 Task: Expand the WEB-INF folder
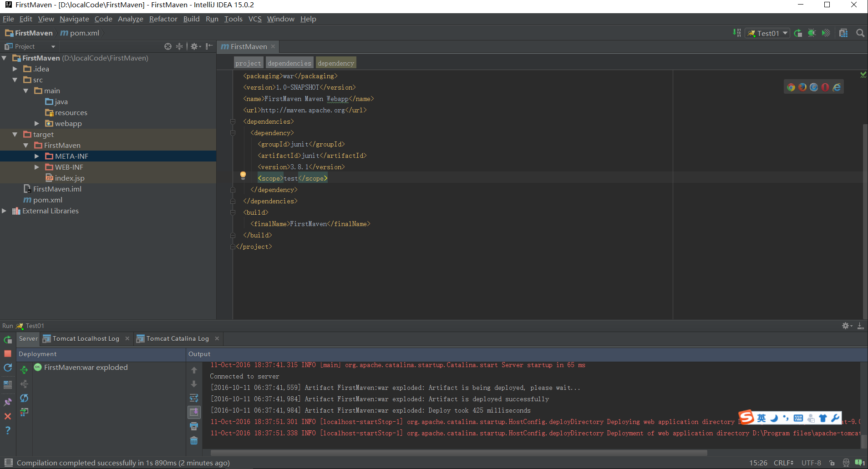coord(37,167)
